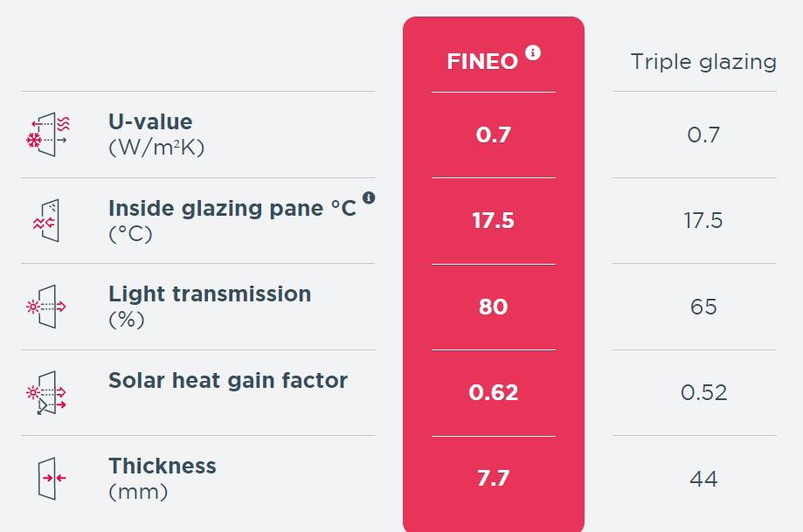Select the Triple glazing column header
Screen dimensions: 803x532
(703, 62)
